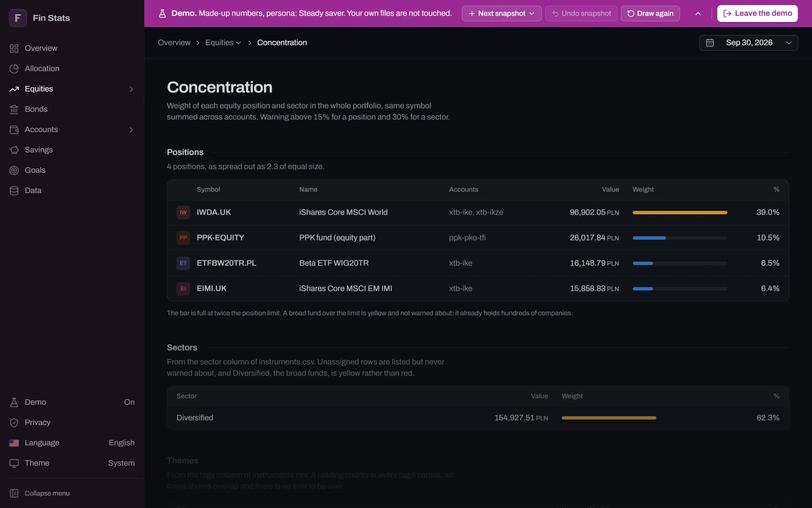Click the Diversified sector row label

[195, 418]
